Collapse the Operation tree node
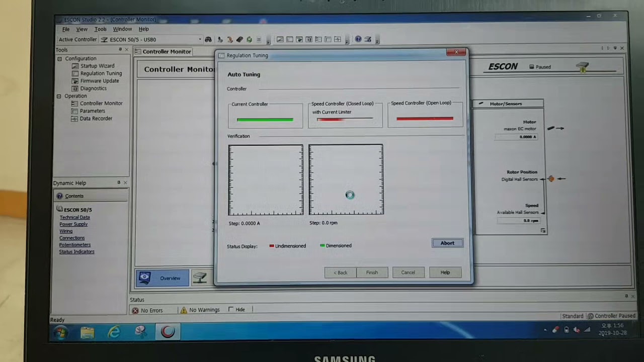This screenshot has width=644, height=362. [x=59, y=96]
